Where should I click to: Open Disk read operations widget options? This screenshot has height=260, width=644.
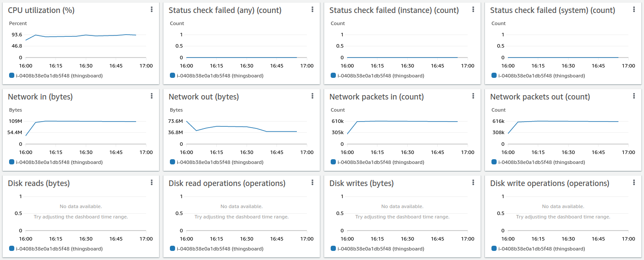pyautogui.click(x=312, y=183)
